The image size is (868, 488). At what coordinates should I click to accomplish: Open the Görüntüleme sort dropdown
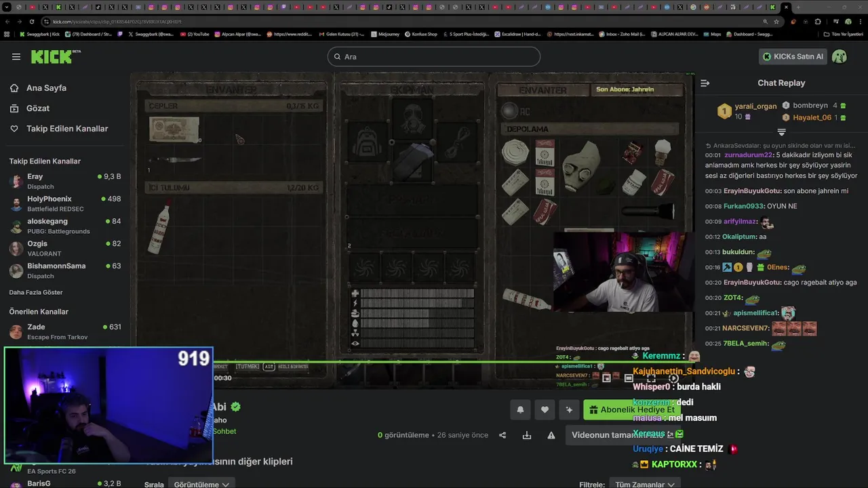pos(201,484)
